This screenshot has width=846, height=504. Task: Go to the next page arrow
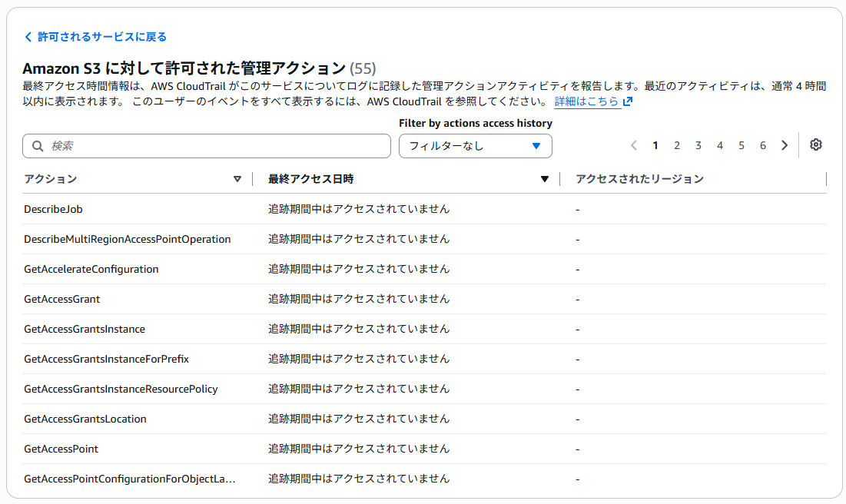[x=785, y=145]
